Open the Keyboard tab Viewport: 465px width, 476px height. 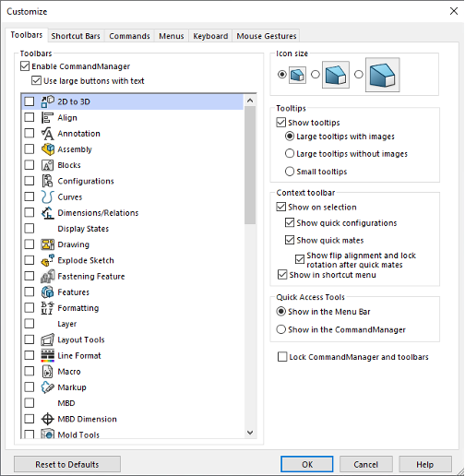(210, 36)
